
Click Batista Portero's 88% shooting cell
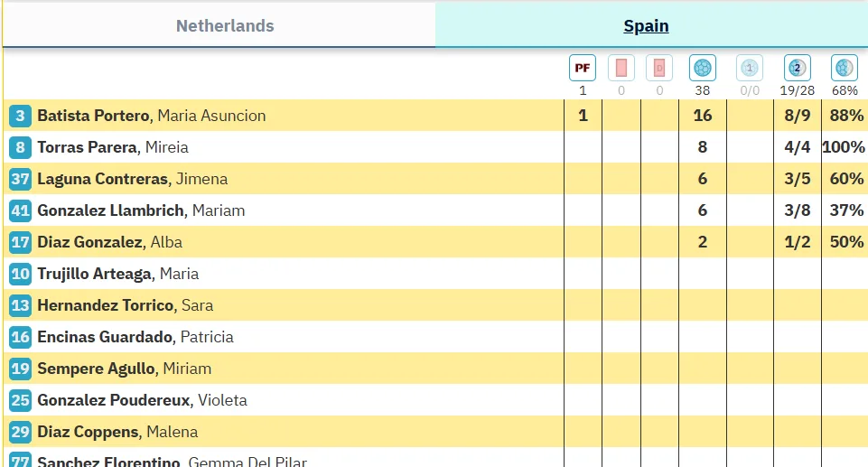pos(846,116)
